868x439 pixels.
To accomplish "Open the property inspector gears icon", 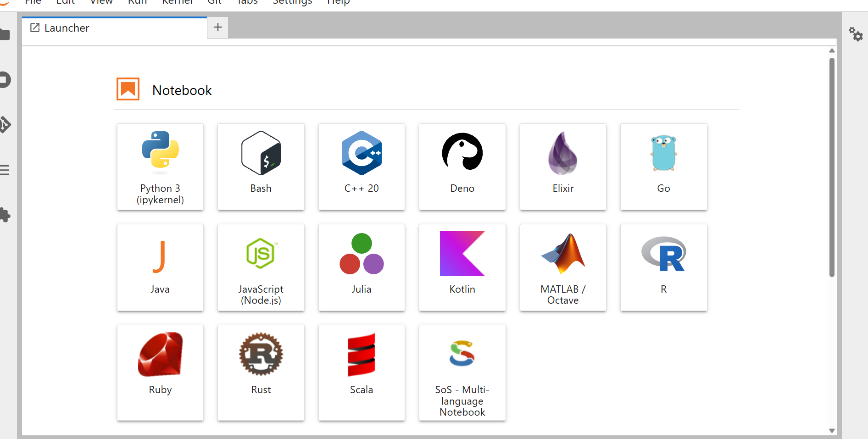I will coord(855,34).
